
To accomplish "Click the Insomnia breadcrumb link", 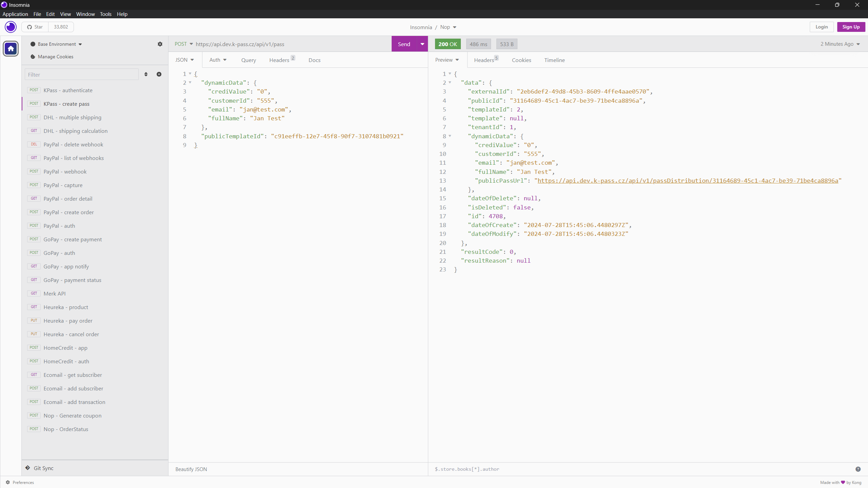I will point(421,27).
